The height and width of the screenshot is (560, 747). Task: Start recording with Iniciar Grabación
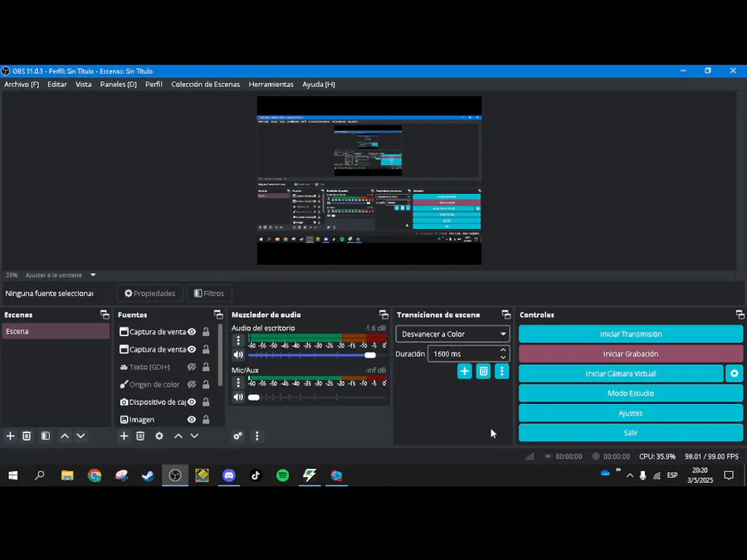[x=630, y=353]
